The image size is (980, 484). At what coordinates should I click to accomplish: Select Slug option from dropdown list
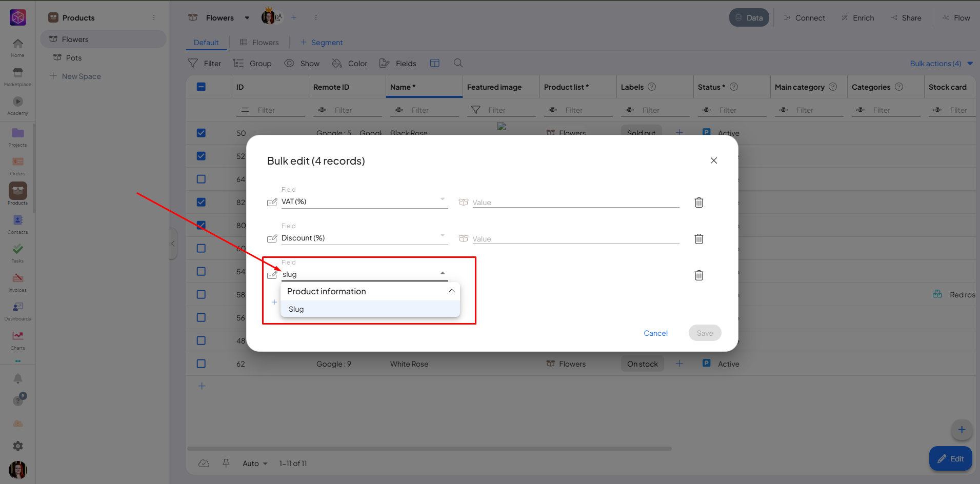[x=296, y=309]
